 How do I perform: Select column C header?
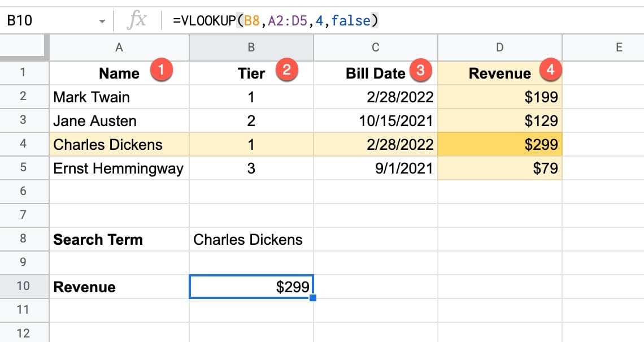tap(375, 48)
